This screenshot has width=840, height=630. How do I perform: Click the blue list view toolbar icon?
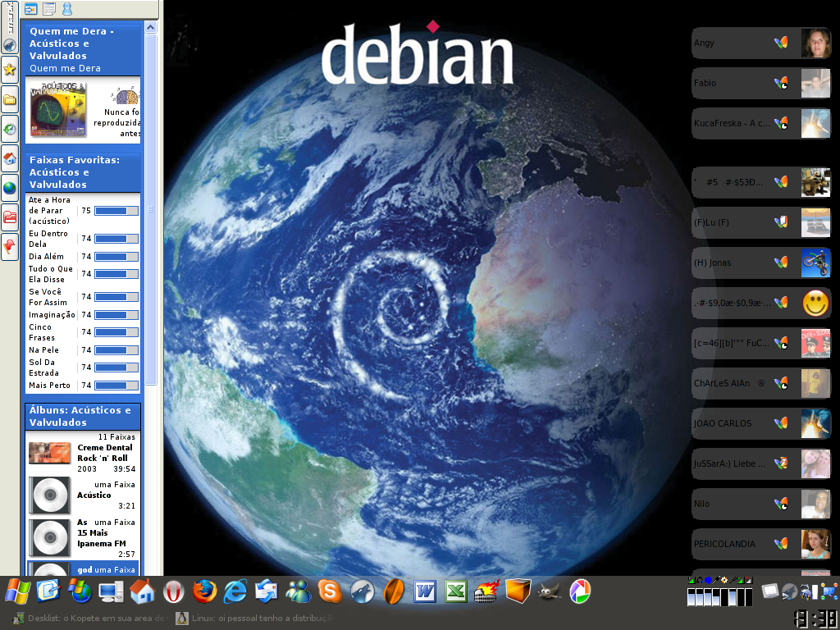coord(31,8)
